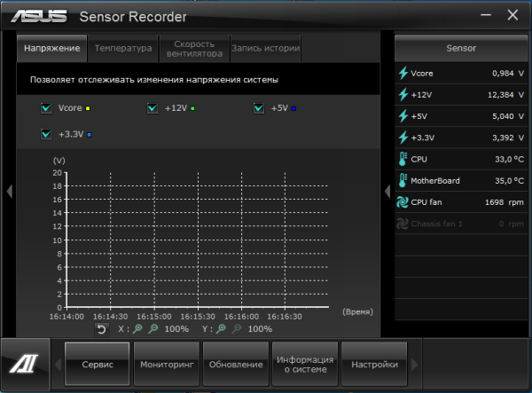Zoom in on the Y axis
Screen dimensions: 532x393
click(221, 328)
